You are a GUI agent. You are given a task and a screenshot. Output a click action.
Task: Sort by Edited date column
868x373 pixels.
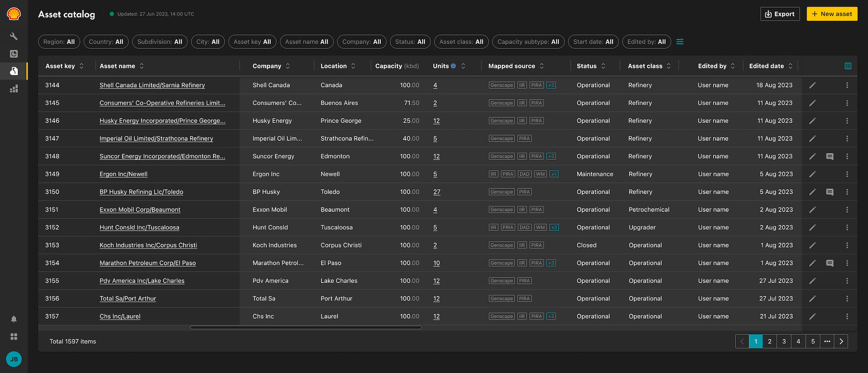coord(790,66)
